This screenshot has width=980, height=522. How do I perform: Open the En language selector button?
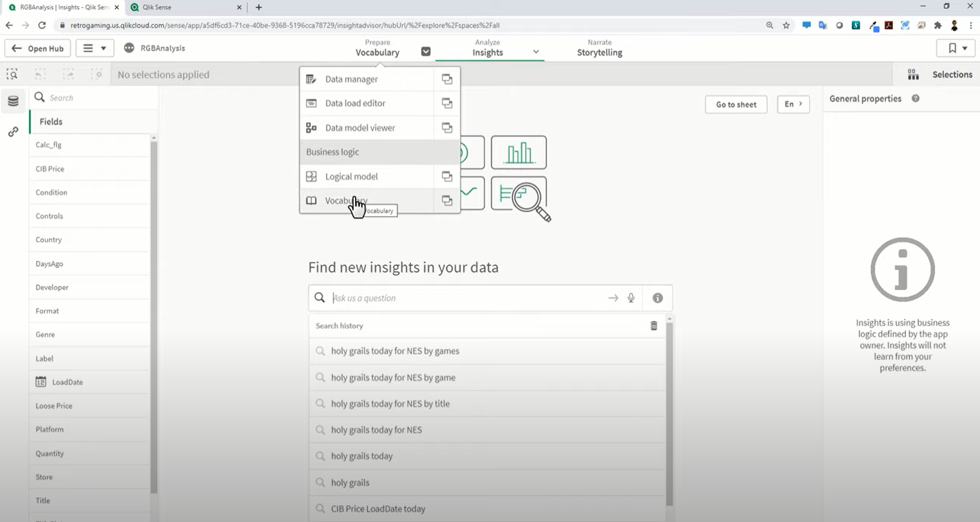pyautogui.click(x=793, y=105)
